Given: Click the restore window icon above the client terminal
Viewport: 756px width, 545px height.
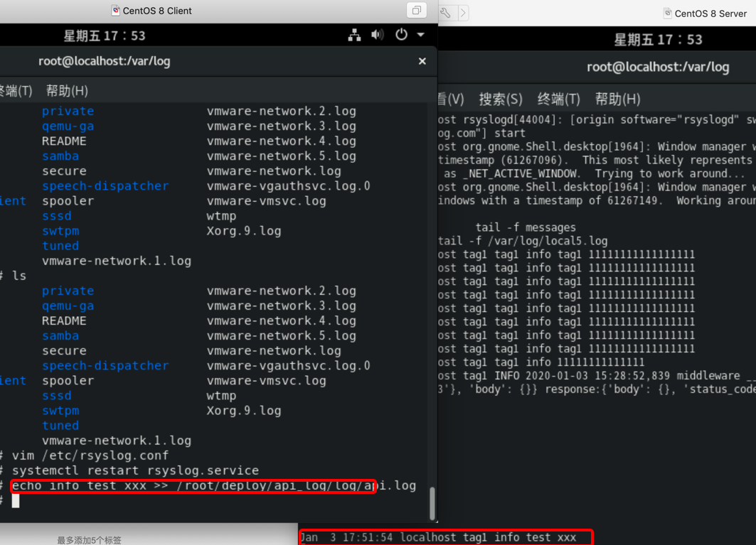Looking at the screenshot, I should 417,10.
